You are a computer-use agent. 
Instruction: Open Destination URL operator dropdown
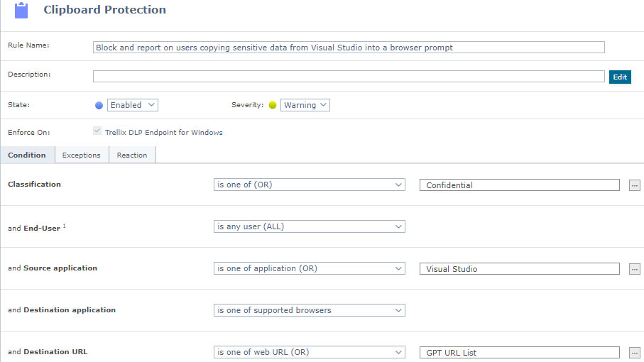(x=309, y=352)
